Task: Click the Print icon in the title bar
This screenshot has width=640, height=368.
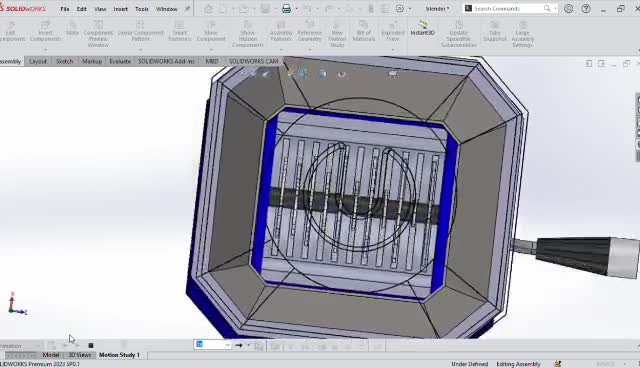Action: [x=287, y=9]
